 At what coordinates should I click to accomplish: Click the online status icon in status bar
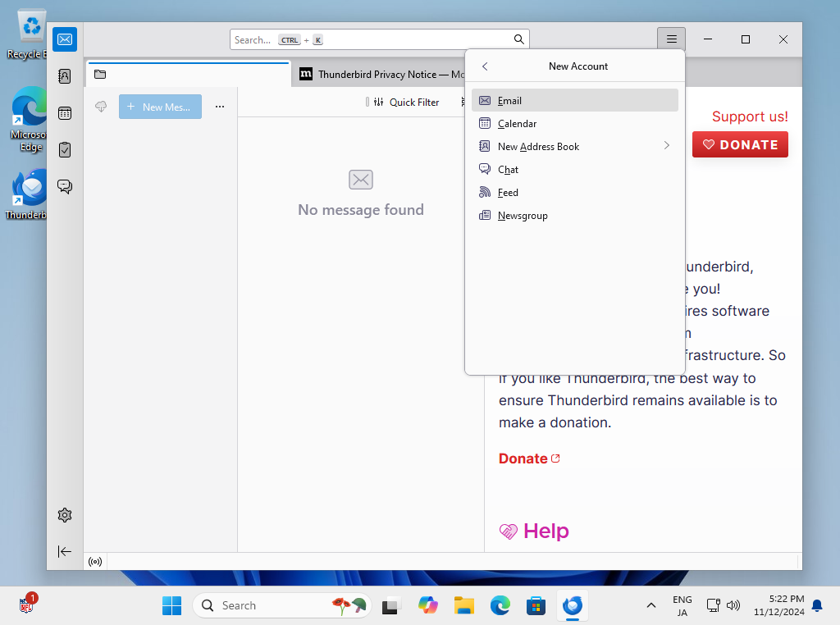95,562
